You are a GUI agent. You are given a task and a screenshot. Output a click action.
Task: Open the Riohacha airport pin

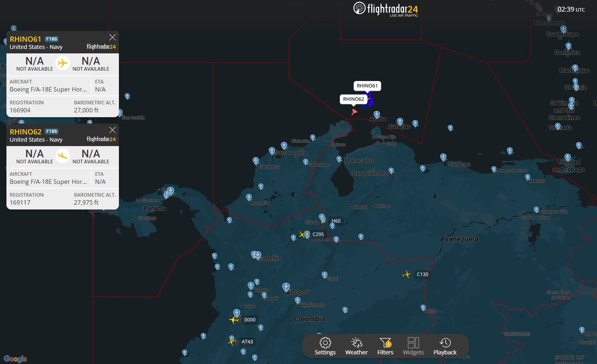click(312, 137)
